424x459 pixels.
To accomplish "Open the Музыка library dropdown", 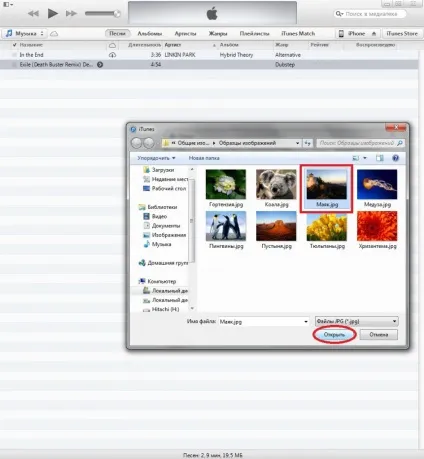I will pyautogui.click(x=25, y=34).
